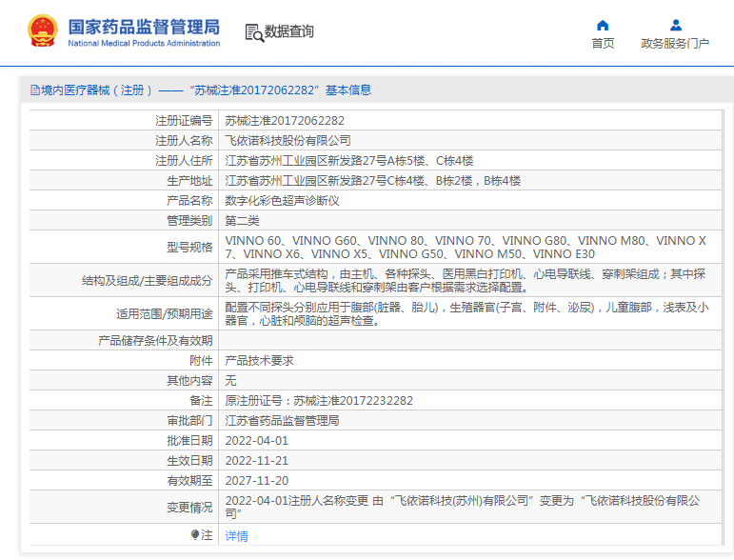Select 飞依诺科技股份有限公司 registrant name
This screenshot has width=734, height=560.
(x=288, y=140)
